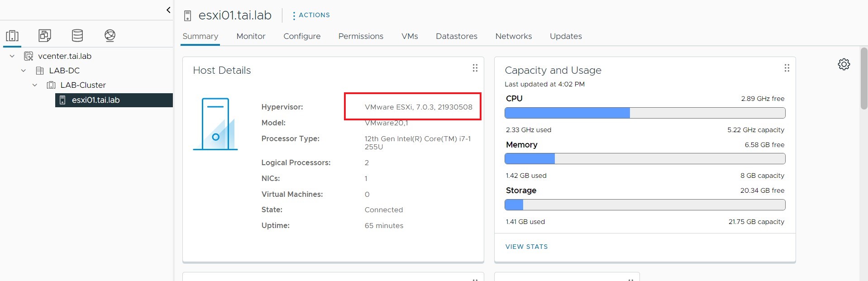This screenshot has height=281, width=868.
Task: Open the summary page settings gear
Action: 844,64
